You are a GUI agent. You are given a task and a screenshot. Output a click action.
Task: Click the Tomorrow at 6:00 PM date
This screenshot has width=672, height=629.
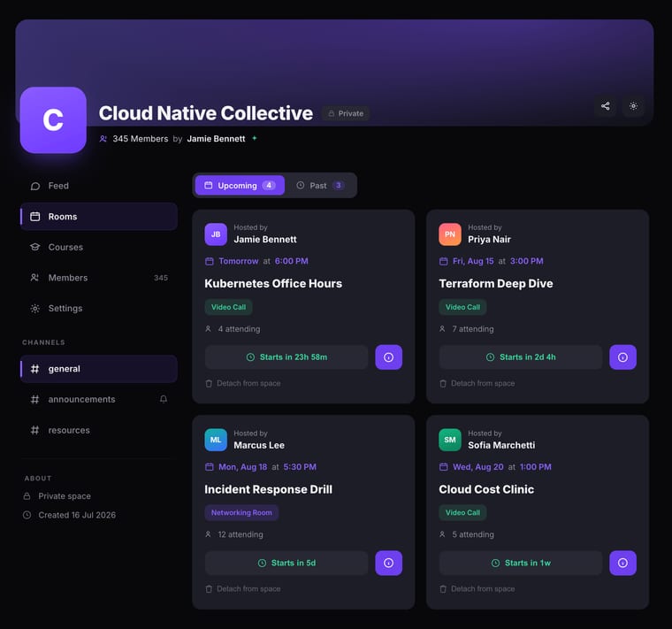point(263,261)
